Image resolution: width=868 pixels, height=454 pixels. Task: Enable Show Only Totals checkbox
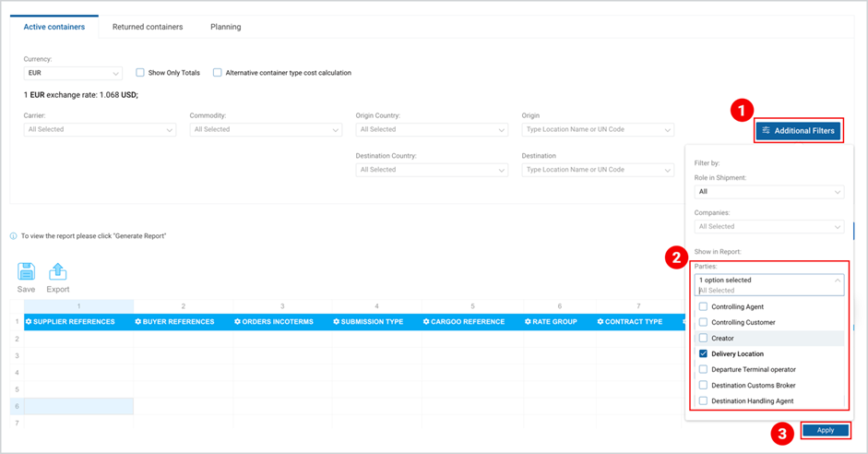click(x=140, y=73)
